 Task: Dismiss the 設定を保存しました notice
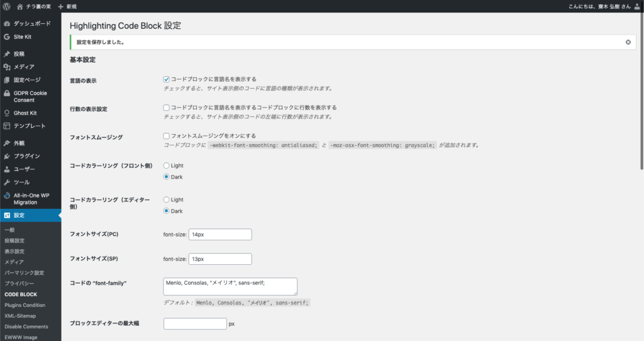click(x=628, y=42)
